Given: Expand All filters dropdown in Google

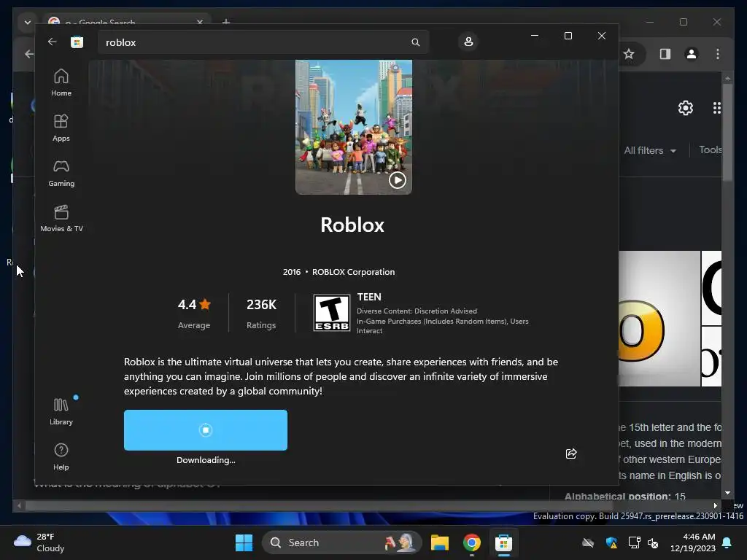Looking at the screenshot, I should (650, 150).
